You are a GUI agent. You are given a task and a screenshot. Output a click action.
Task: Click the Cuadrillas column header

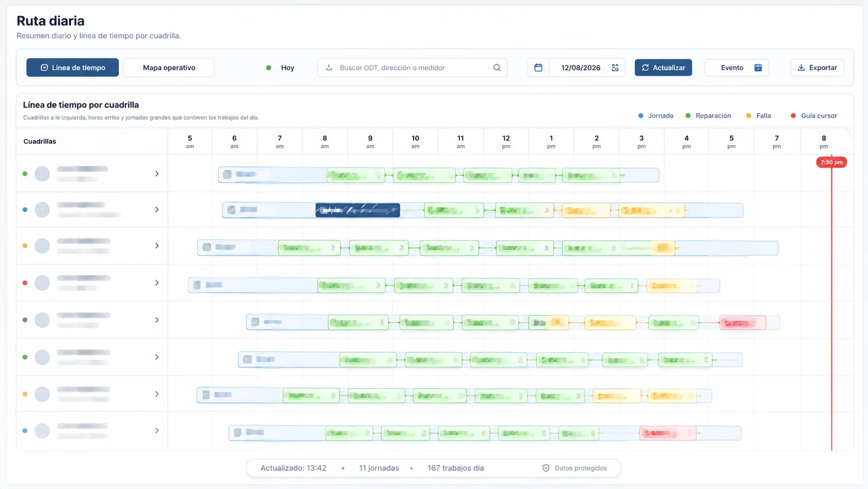39,141
